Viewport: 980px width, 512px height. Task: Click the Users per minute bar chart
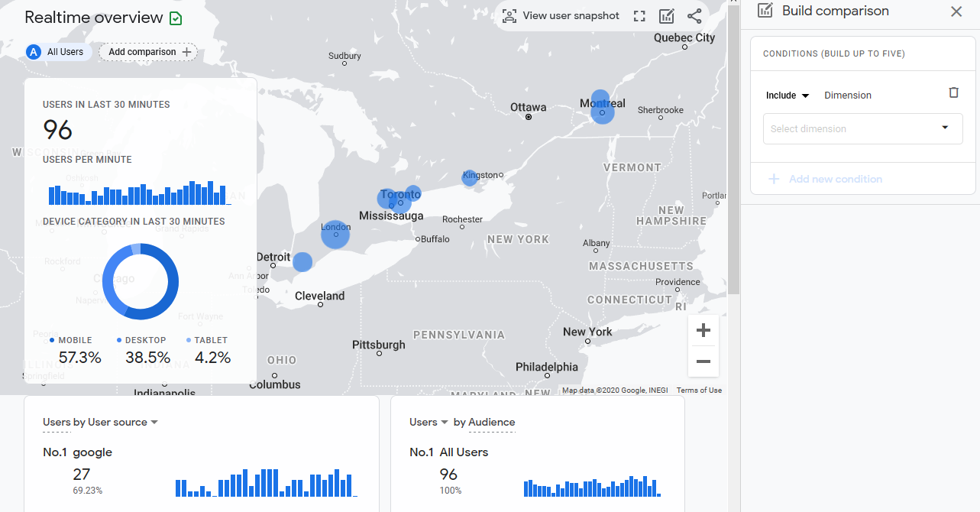(x=140, y=193)
